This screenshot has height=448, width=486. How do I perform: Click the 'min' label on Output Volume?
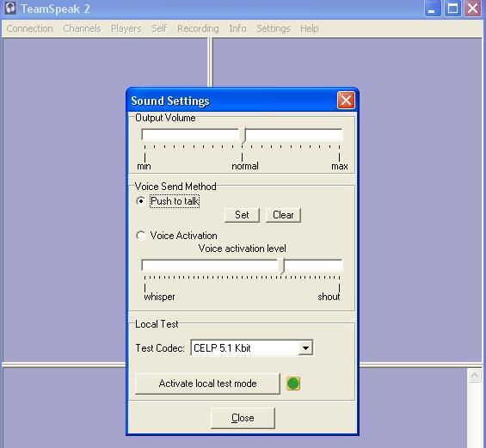pos(145,166)
